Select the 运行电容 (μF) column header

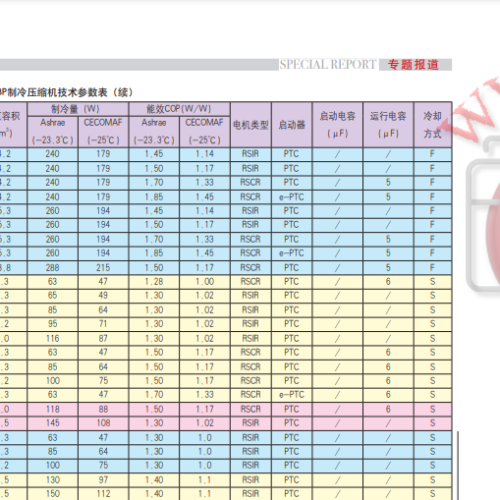tap(388, 125)
